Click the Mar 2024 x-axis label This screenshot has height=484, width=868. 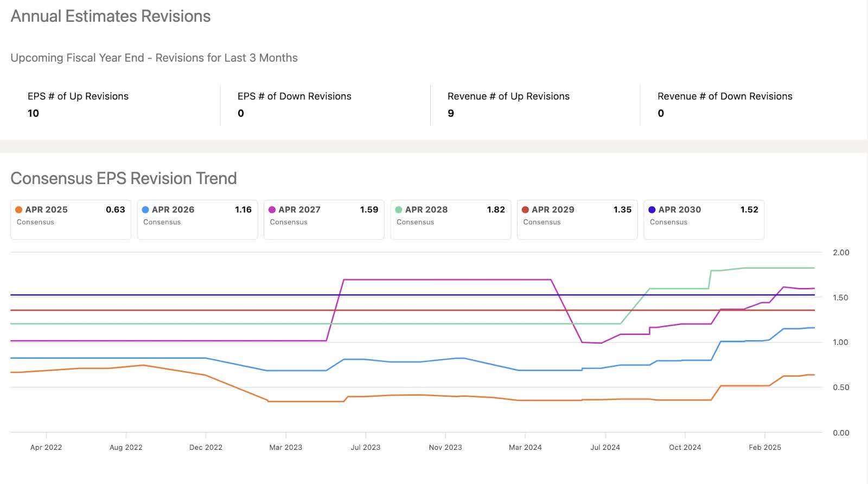[525, 448]
